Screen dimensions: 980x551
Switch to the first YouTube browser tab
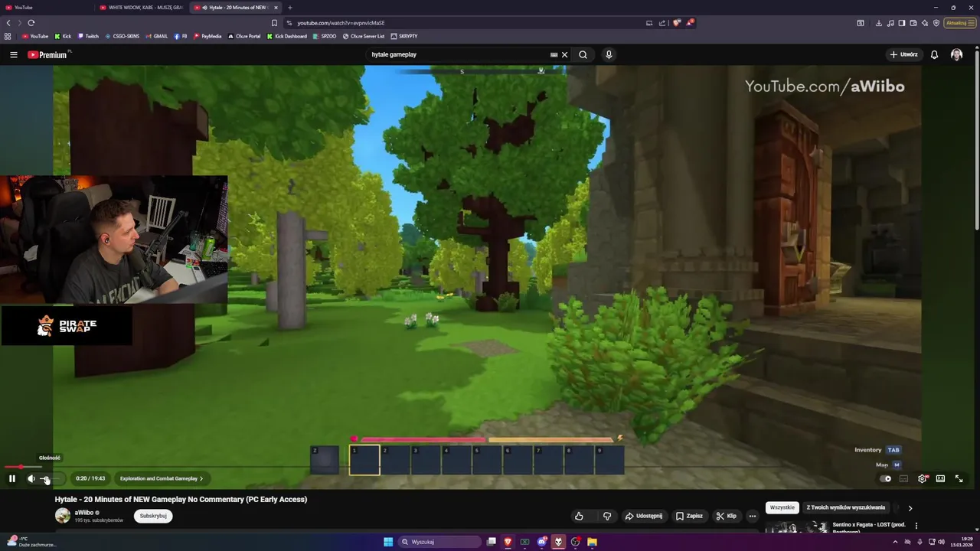tap(46, 8)
